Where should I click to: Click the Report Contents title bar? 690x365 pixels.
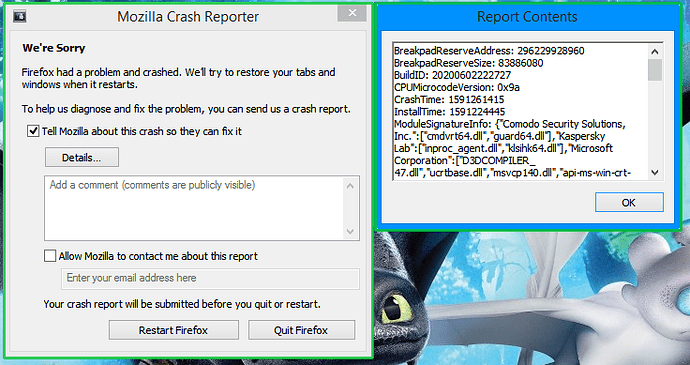pos(527,17)
